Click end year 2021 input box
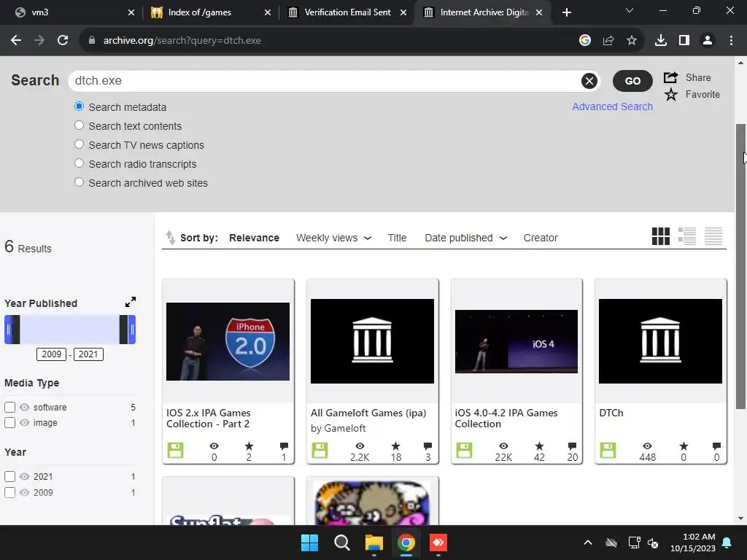This screenshot has height=560, width=747. (88, 354)
